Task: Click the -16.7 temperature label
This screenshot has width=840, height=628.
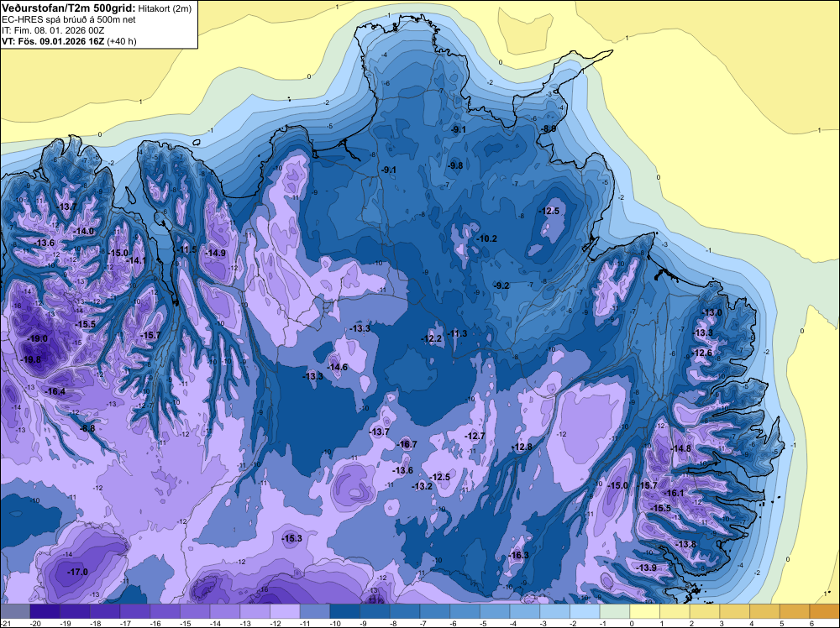Action: (407, 444)
